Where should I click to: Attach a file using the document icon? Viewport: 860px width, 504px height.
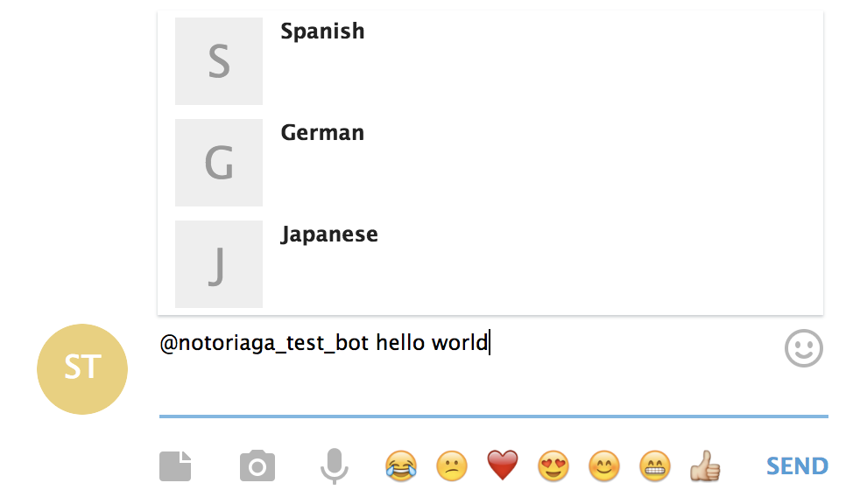(x=175, y=465)
